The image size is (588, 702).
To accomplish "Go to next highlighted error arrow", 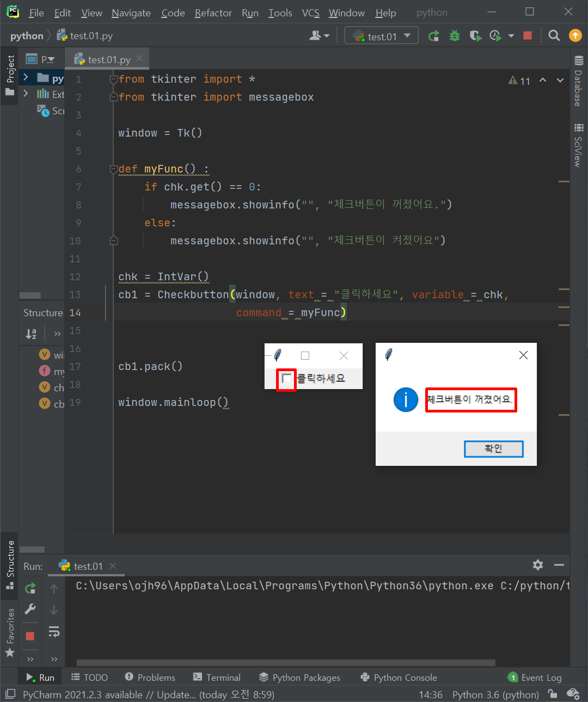I will (x=560, y=80).
